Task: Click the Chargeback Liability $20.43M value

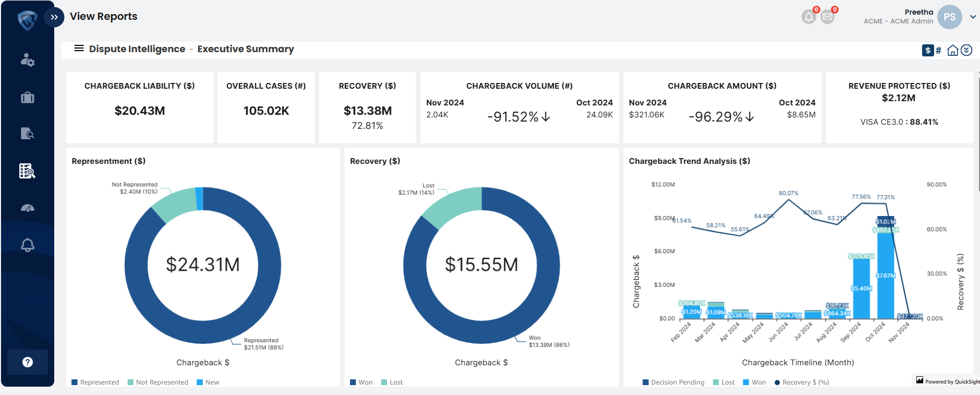Action: click(x=140, y=111)
